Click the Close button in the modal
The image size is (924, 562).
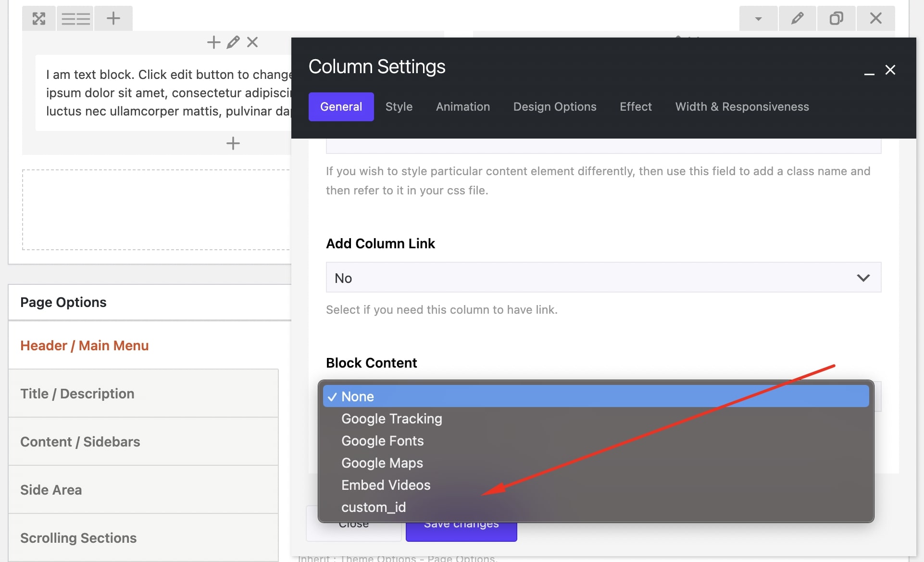pos(353,524)
